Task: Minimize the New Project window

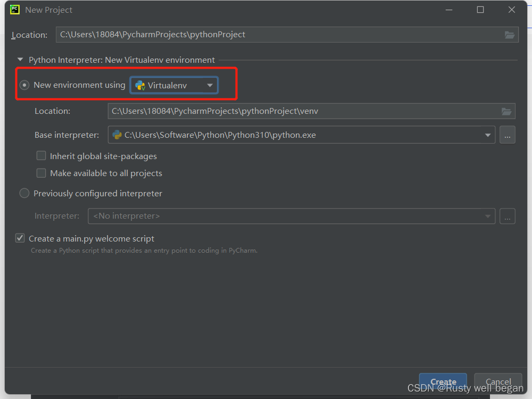Action: tap(449, 10)
